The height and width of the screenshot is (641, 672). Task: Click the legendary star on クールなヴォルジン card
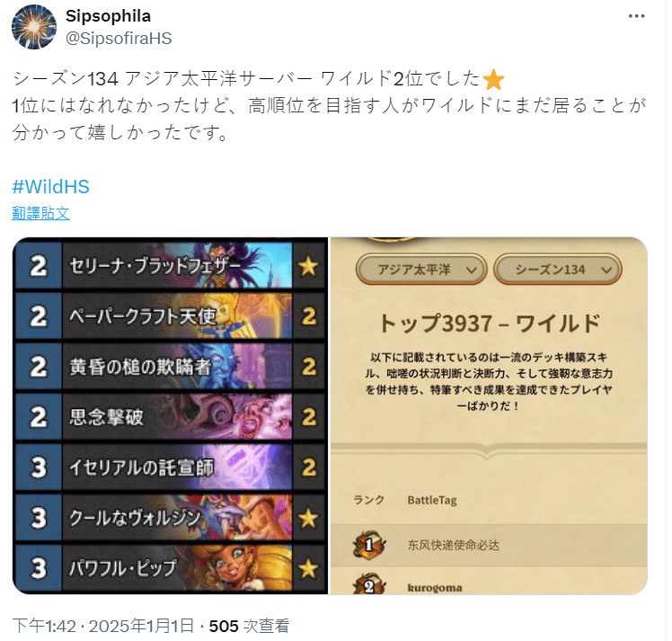pyautogui.click(x=308, y=519)
